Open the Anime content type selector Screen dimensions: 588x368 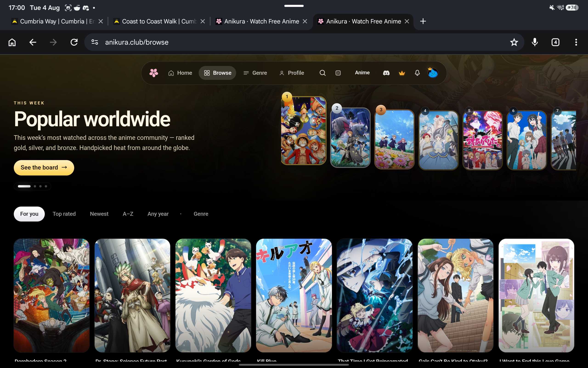tap(362, 72)
